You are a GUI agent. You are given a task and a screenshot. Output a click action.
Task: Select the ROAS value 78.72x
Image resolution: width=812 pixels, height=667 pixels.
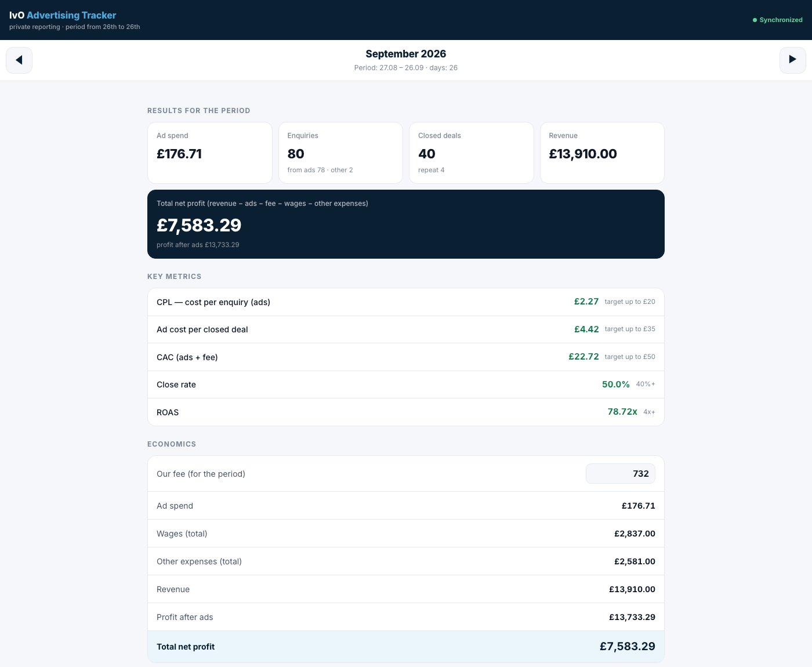(x=622, y=412)
